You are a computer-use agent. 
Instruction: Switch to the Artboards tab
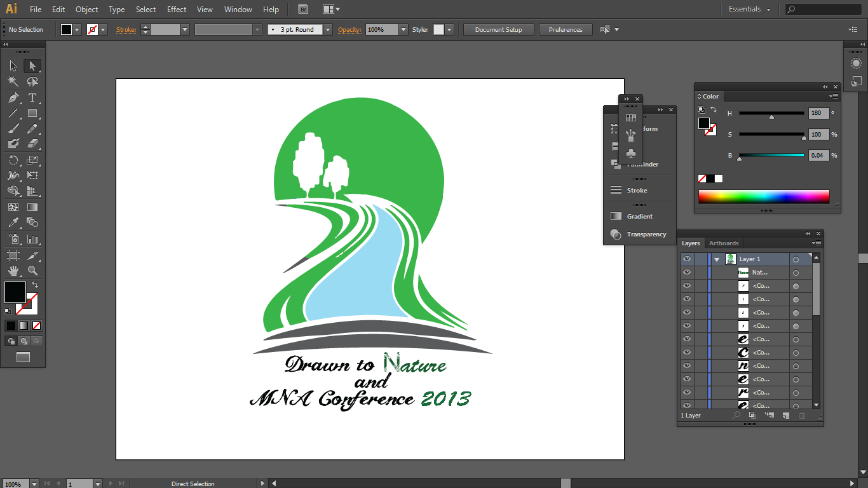(724, 243)
